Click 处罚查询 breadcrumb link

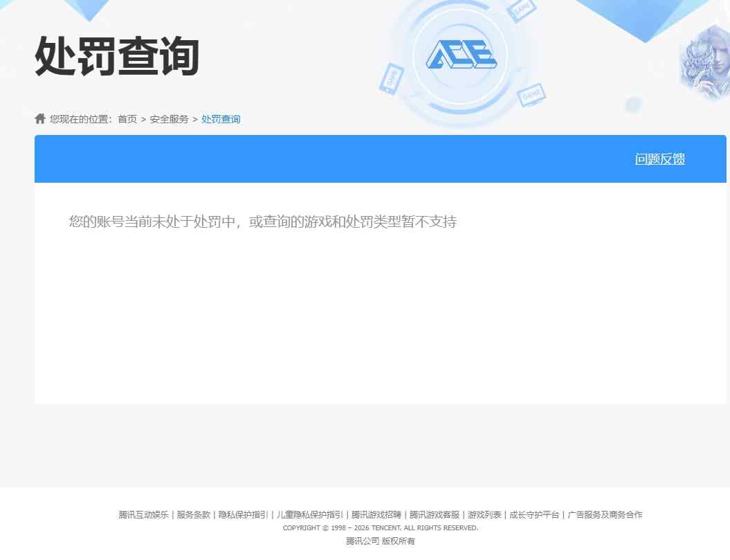click(x=221, y=119)
